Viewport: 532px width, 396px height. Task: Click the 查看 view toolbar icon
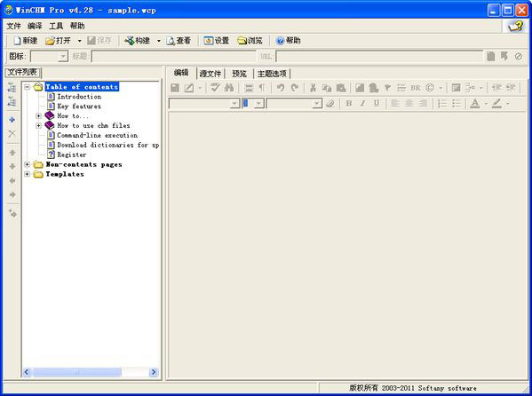(171, 41)
